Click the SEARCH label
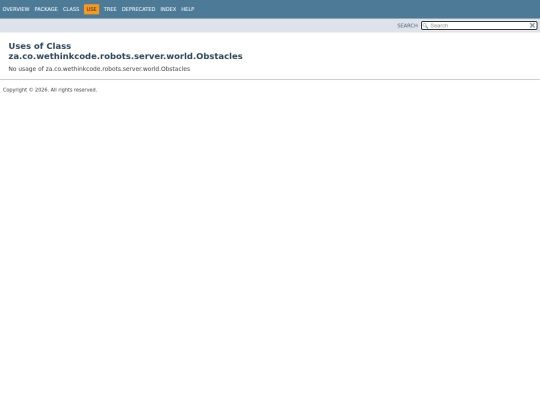 [x=407, y=26]
